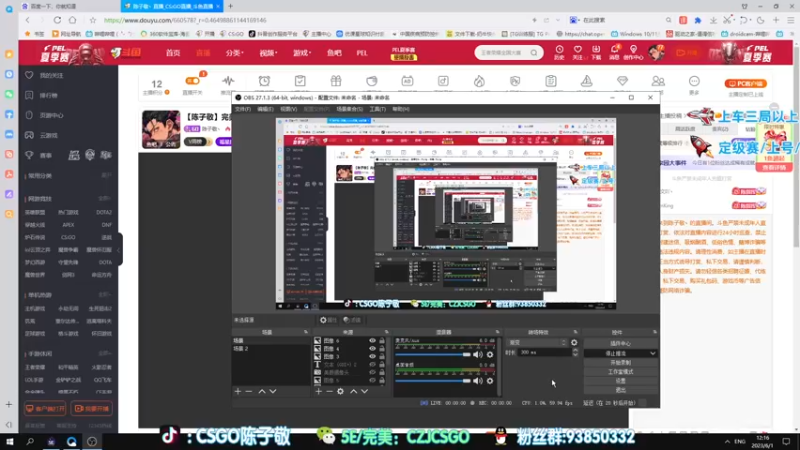This screenshot has height=450, width=800.
Task: Open the 帮助 menu in OBS
Action: coord(401,109)
